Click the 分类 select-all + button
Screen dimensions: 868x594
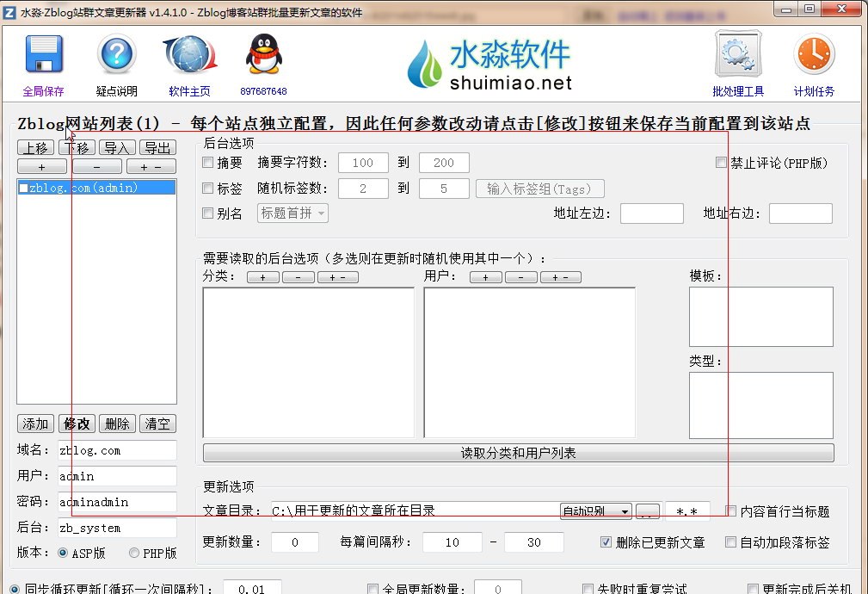[263, 277]
